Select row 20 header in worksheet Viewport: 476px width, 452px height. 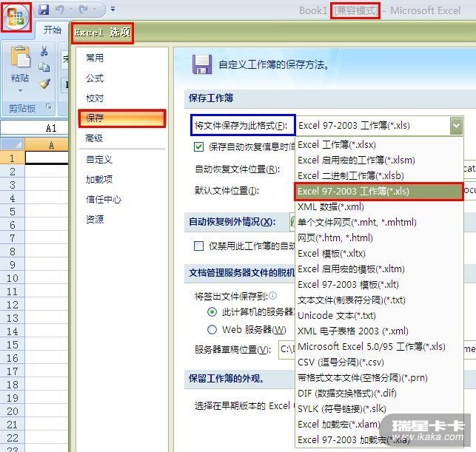12,411
